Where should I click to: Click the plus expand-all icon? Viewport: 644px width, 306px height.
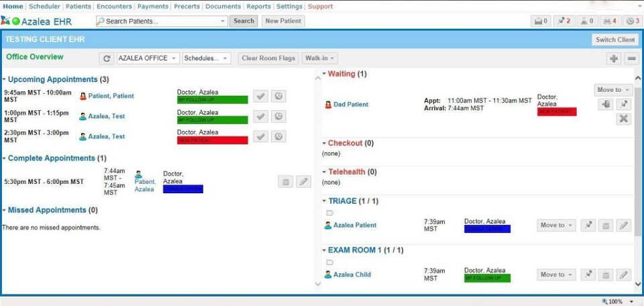(x=614, y=59)
